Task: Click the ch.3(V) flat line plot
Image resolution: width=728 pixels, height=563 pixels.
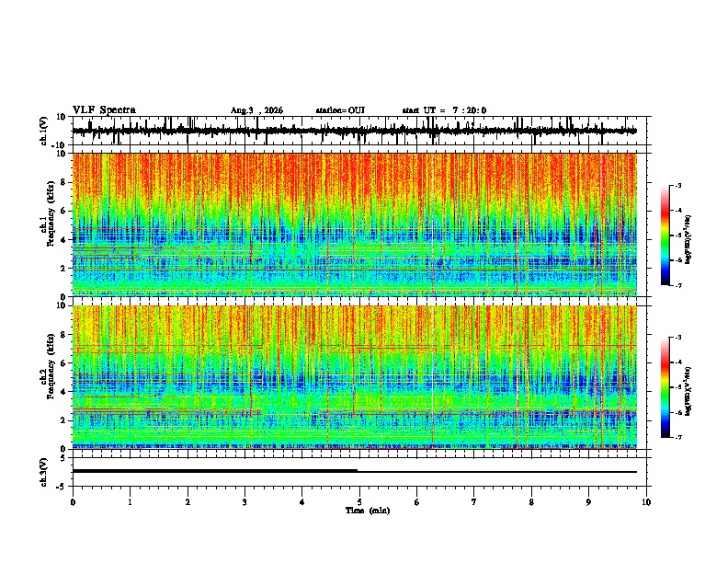Action: [x=354, y=472]
